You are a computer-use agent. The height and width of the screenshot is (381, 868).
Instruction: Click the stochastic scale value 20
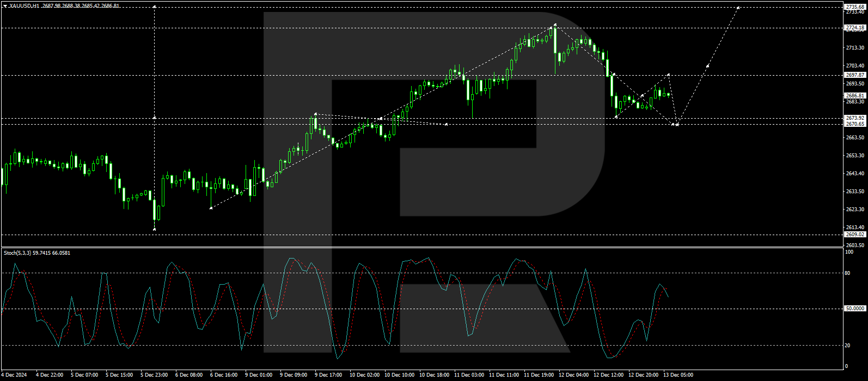(847, 345)
